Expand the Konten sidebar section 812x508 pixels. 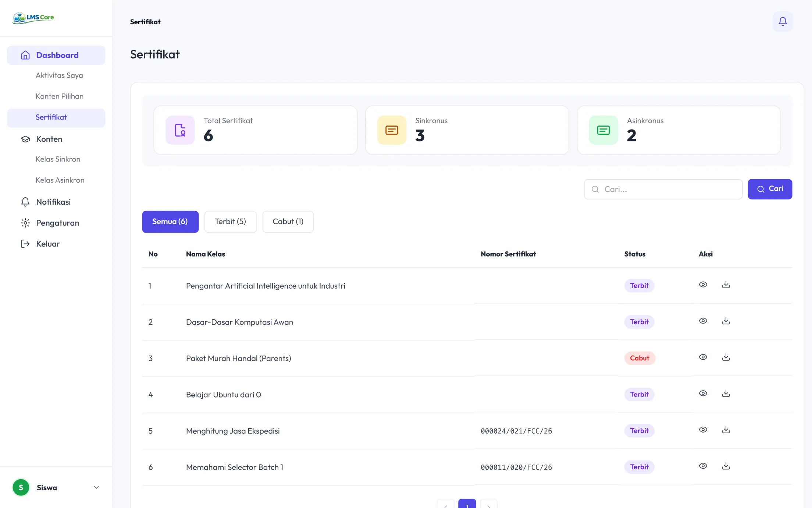point(49,139)
